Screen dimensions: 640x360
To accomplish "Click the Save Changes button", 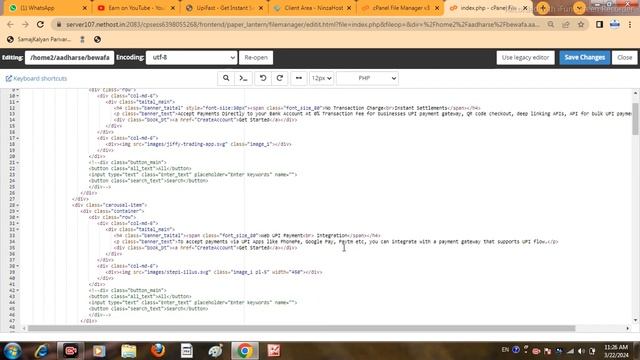I will 584,58.
